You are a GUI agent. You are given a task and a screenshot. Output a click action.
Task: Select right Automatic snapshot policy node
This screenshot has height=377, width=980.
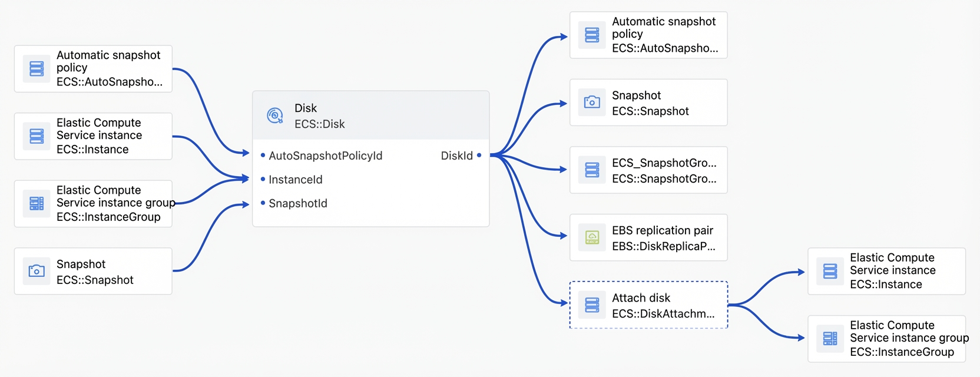tap(648, 35)
